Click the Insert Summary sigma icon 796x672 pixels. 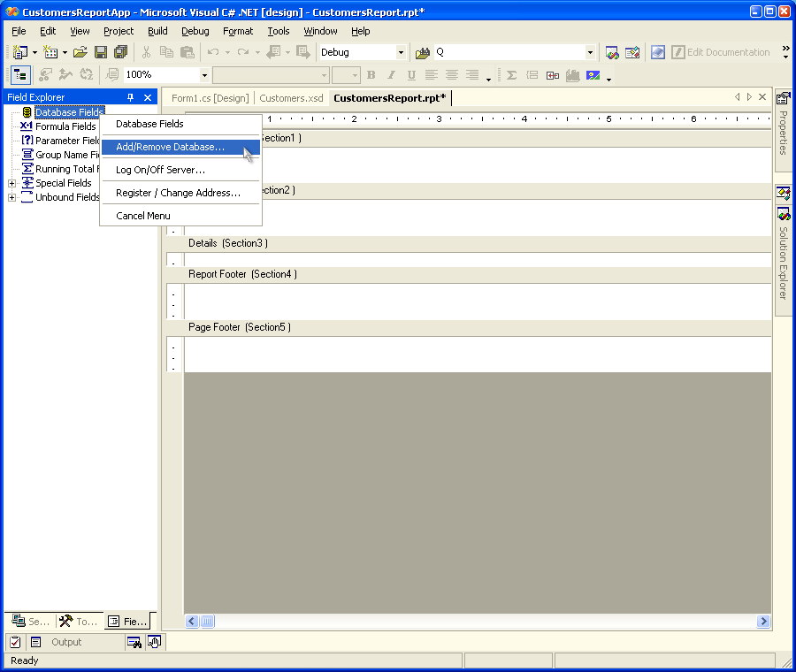[511, 75]
